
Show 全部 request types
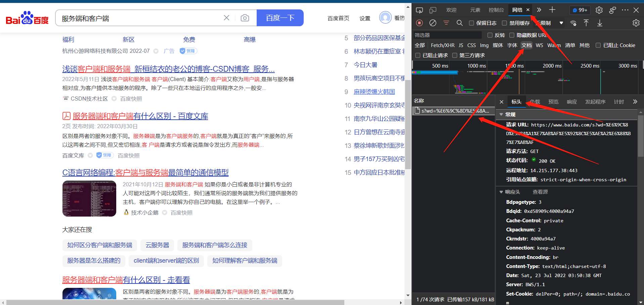click(x=420, y=45)
